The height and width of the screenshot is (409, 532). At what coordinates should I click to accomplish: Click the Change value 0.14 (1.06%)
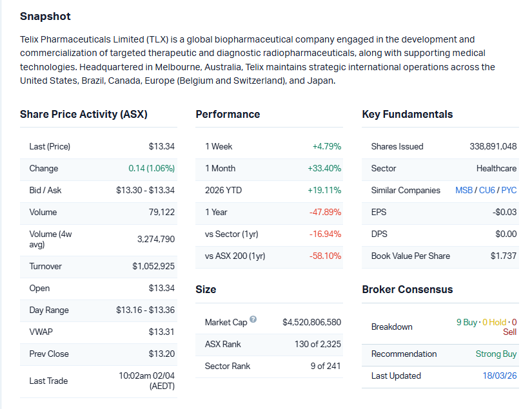pyautogui.click(x=152, y=168)
